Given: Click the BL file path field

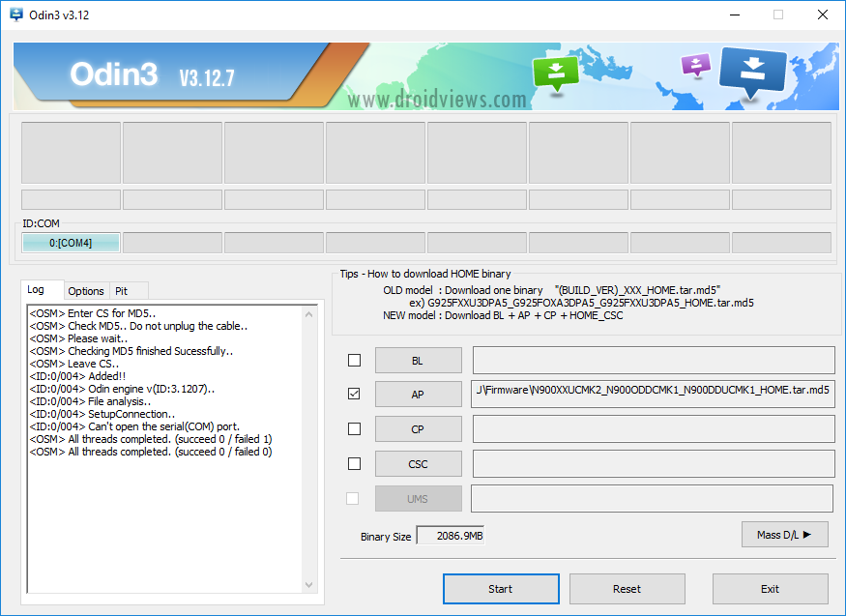Looking at the screenshot, I should click(x=654, y=361).
